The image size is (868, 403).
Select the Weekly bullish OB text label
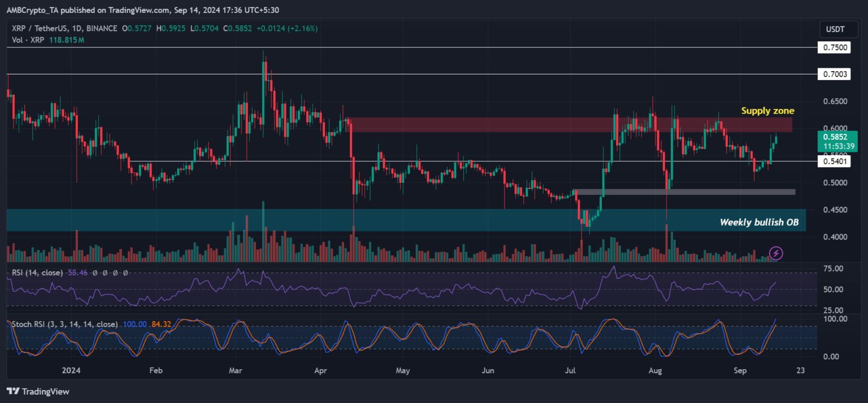(759, 222)
